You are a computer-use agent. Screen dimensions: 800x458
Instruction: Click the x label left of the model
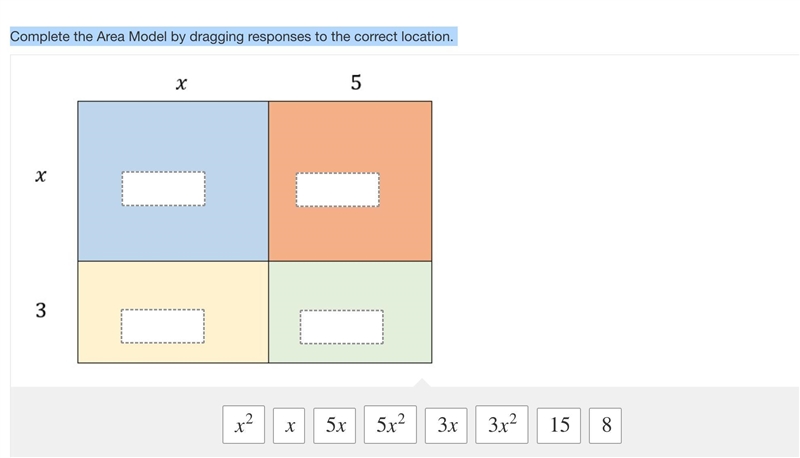click(41, 175)
